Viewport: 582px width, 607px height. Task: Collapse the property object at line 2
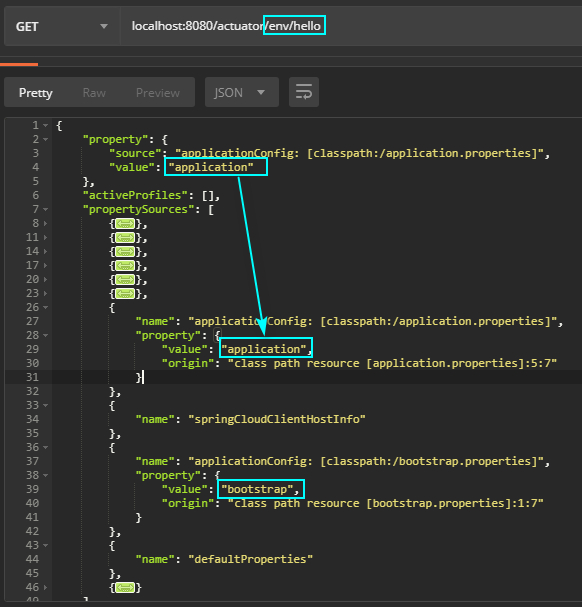(x=46, y=139)
